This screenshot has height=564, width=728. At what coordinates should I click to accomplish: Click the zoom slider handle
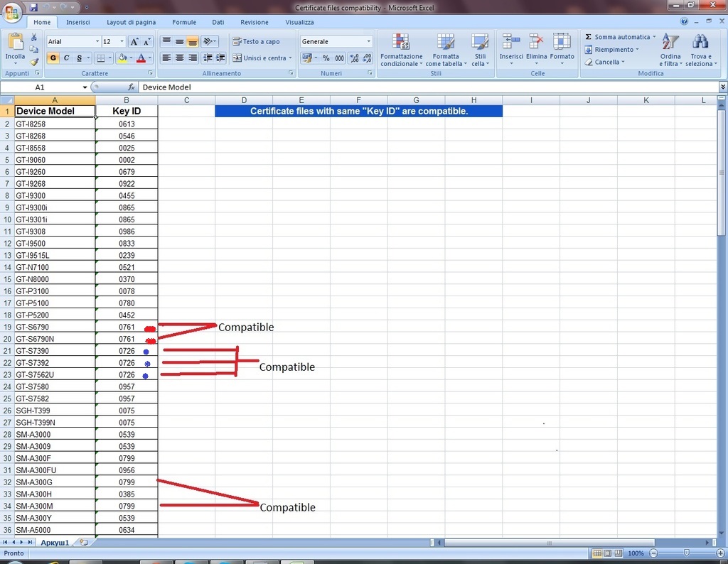pyautogui.click(x=686, y=553)
